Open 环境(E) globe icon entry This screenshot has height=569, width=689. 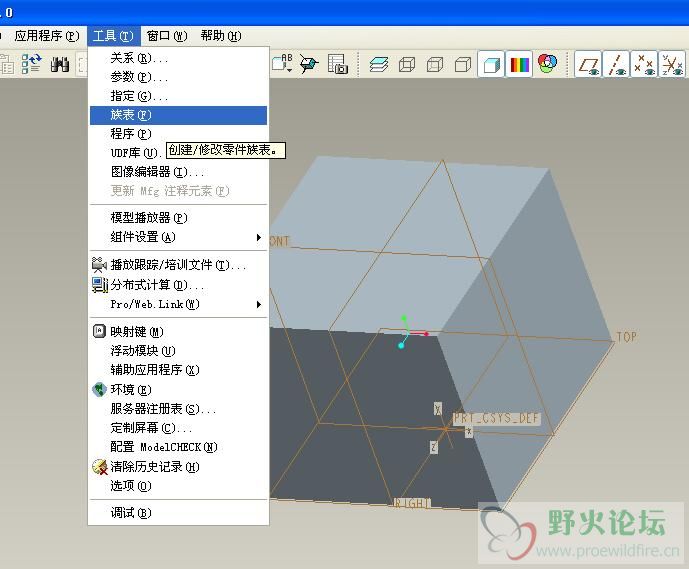click(178, 390)
